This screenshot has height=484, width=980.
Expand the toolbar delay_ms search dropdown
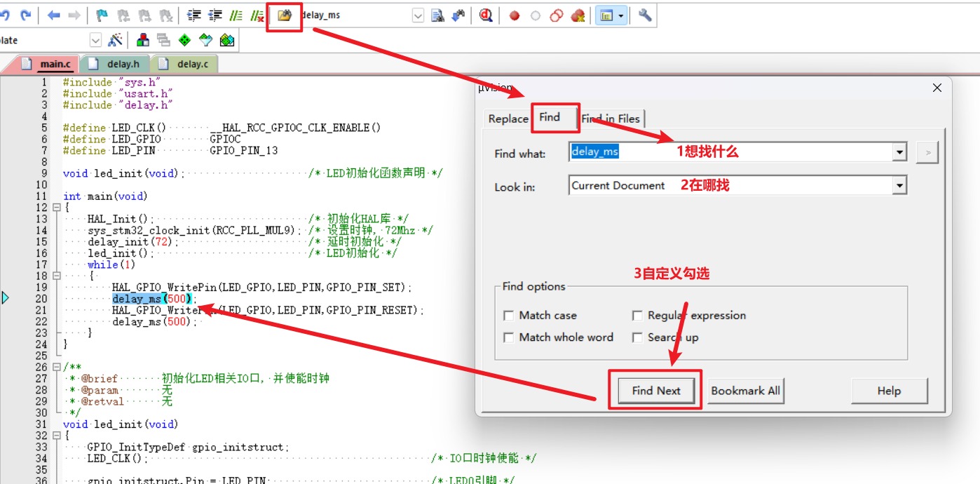click(x=418, y=15)
